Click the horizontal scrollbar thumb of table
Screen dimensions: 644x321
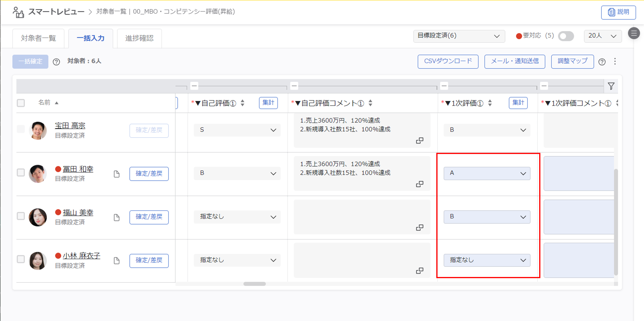(x=255, y=284)
